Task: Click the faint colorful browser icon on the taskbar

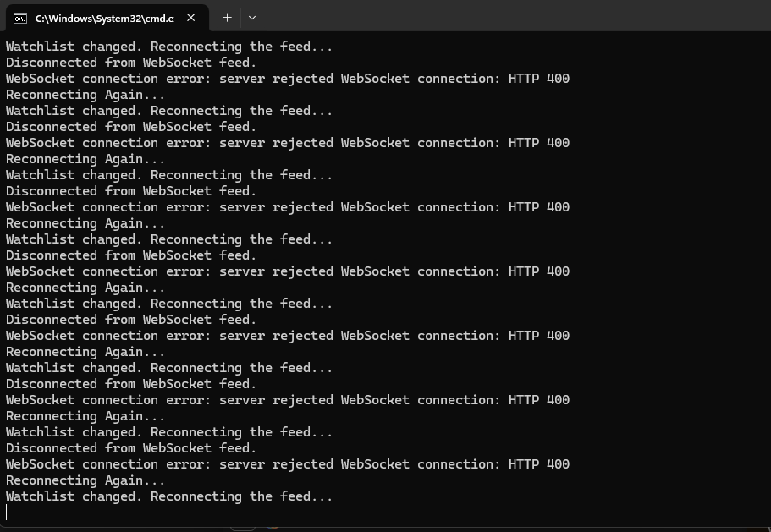Action: pos(273,529)
